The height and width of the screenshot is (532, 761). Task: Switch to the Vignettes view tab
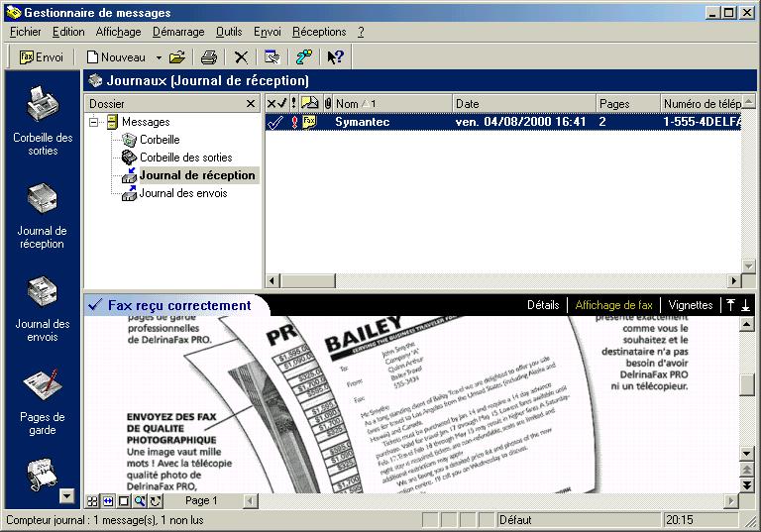(x=690, y=305)
